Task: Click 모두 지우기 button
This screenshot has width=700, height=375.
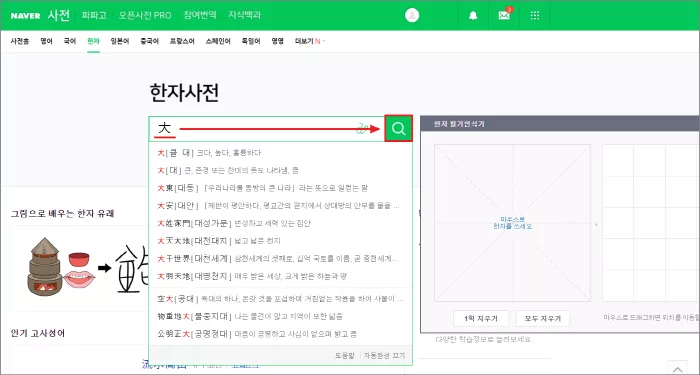Action: coord(542,319)
